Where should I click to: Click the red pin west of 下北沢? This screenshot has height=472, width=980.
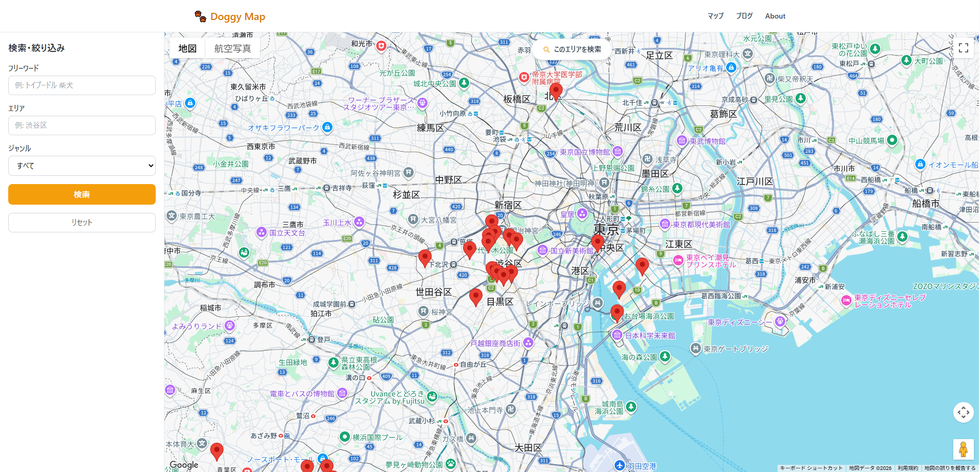coord(424,258)
